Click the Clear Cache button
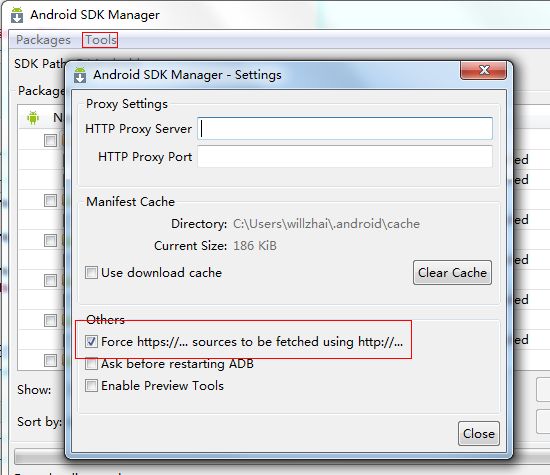Screen dimensions: 550x475 pyautogui.click(x=452, y=273)
